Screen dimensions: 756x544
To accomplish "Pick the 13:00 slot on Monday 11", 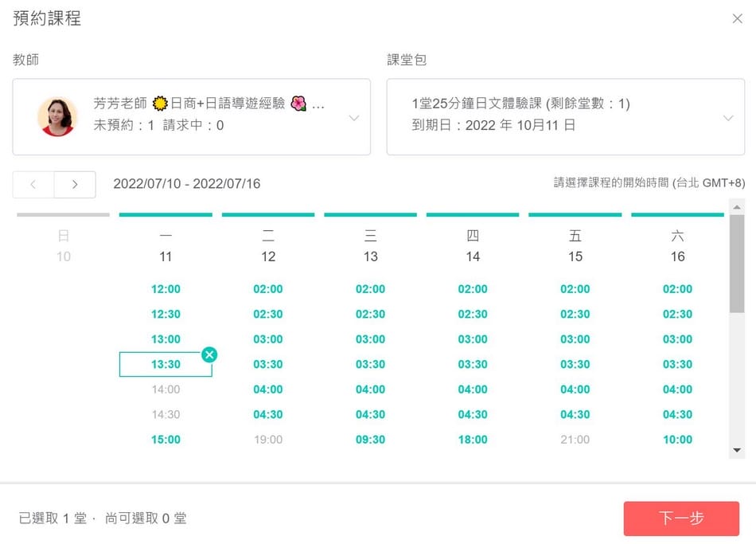I will pos(166,339).
